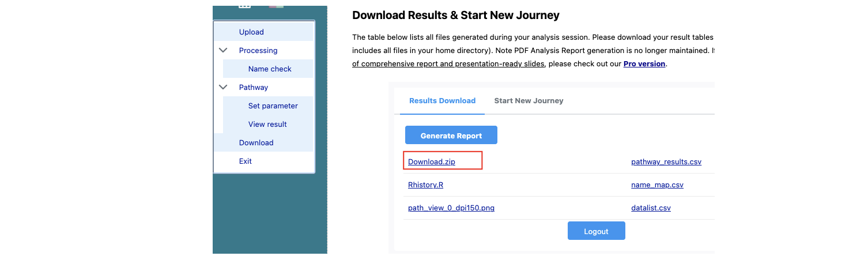Follow the Pro version link
This screenshot has width=868, height=271.
(644, 63)
